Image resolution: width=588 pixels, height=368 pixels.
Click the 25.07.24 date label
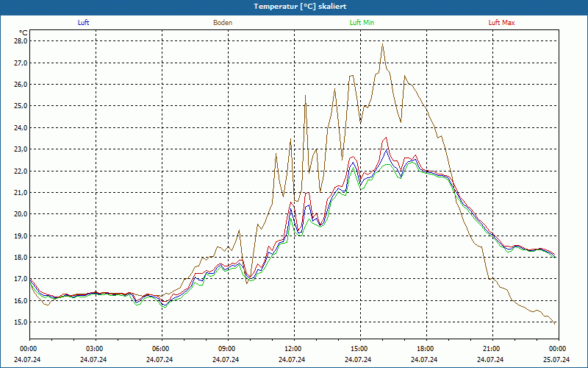[558, 360]
